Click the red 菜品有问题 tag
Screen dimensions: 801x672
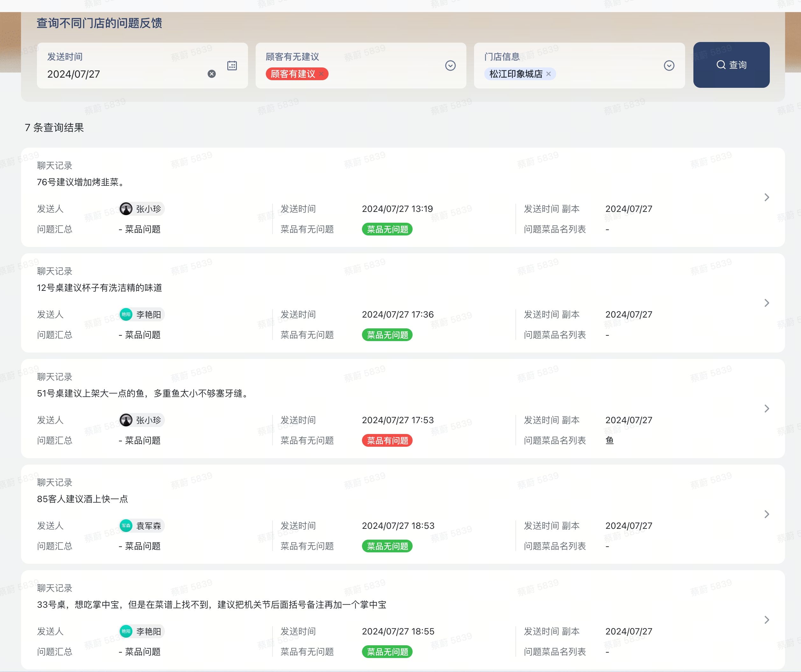[x=387, y=440]
